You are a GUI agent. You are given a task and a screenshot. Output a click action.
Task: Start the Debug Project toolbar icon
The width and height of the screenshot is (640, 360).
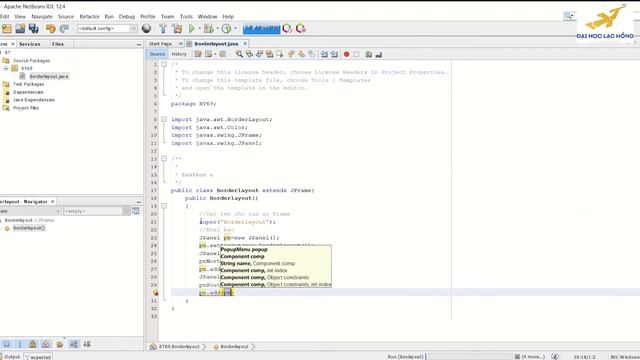(209, 28)
